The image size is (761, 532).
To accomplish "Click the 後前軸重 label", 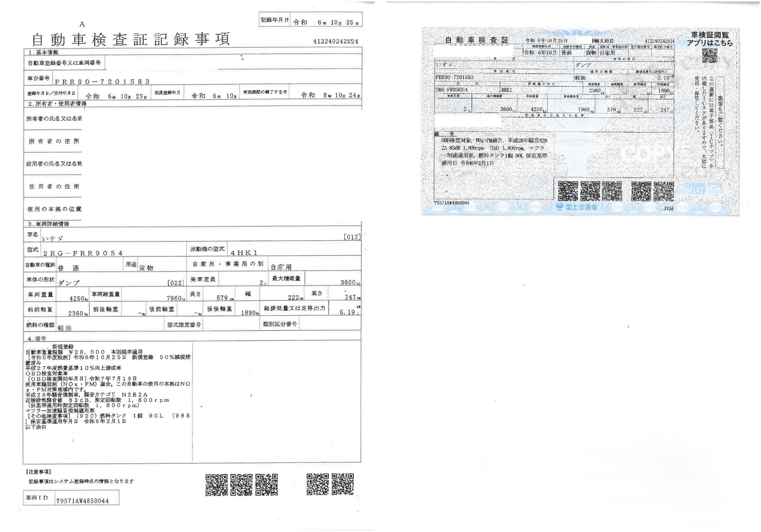I will point(162,309).
